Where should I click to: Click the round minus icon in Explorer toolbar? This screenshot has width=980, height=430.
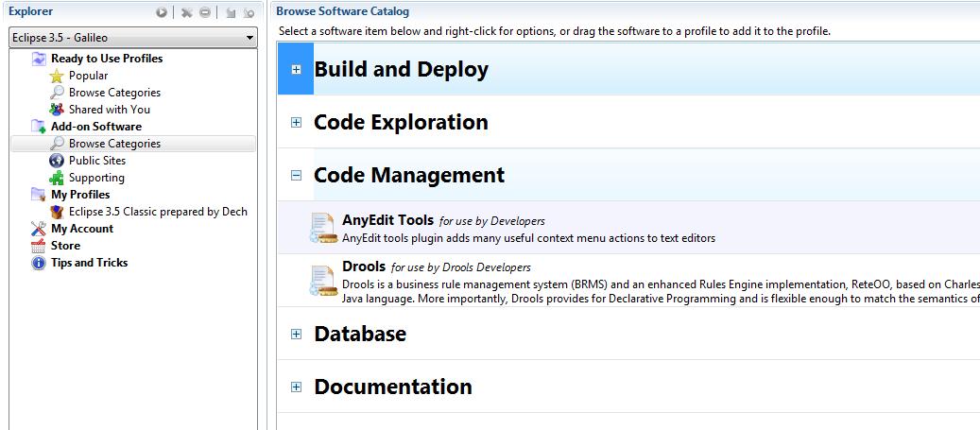point(205,12)
